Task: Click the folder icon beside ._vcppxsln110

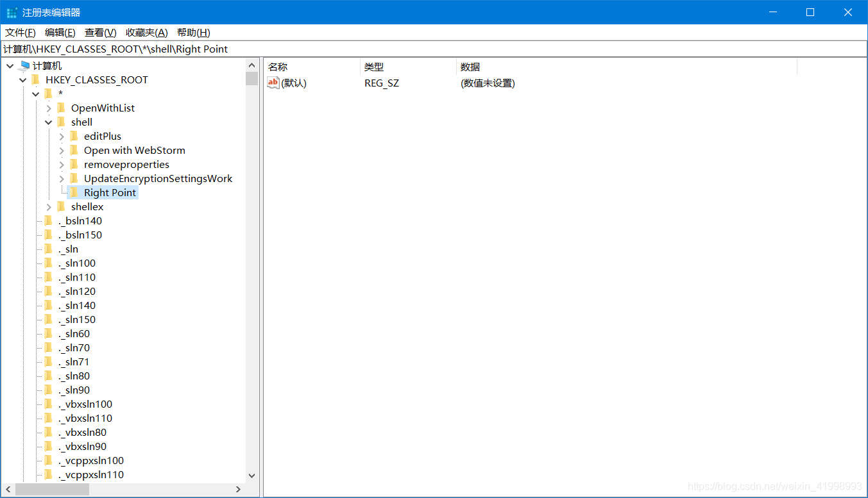Action: click(48, 474)
